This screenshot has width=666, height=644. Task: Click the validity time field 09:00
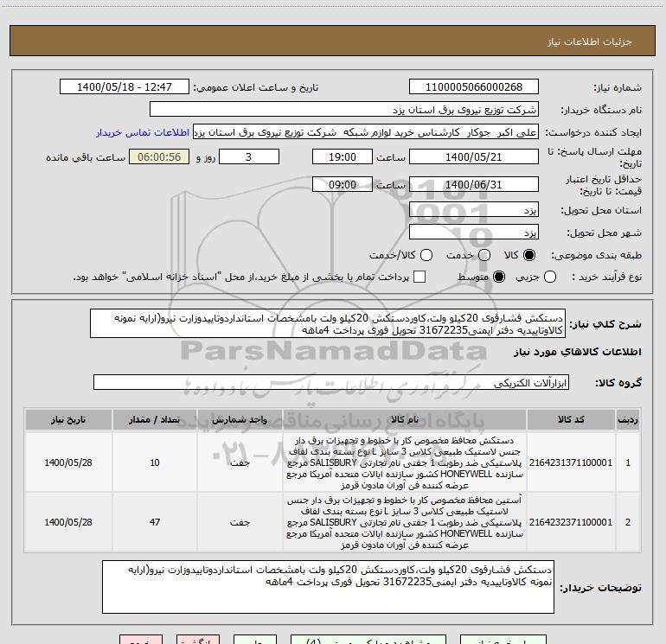click(343, 185)
